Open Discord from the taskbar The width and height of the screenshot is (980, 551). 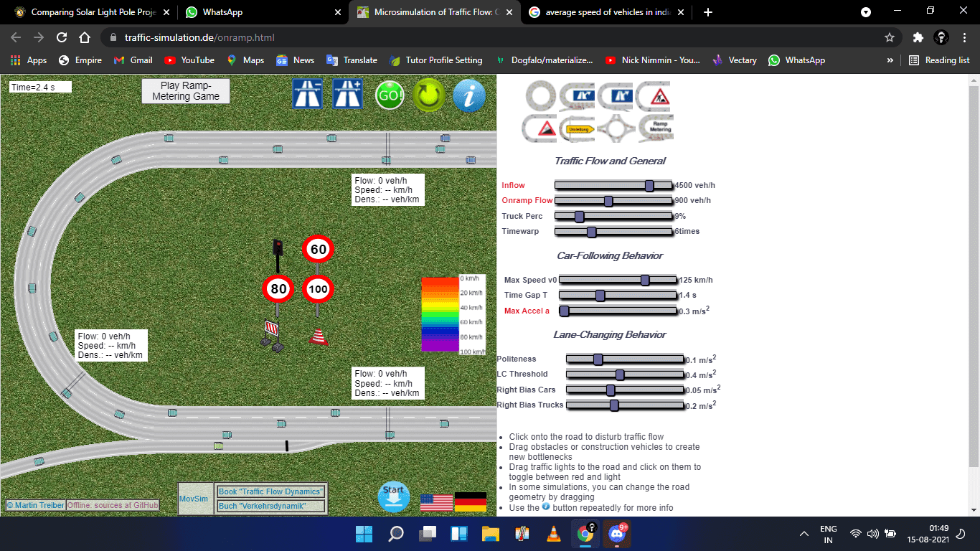[617, 534]
